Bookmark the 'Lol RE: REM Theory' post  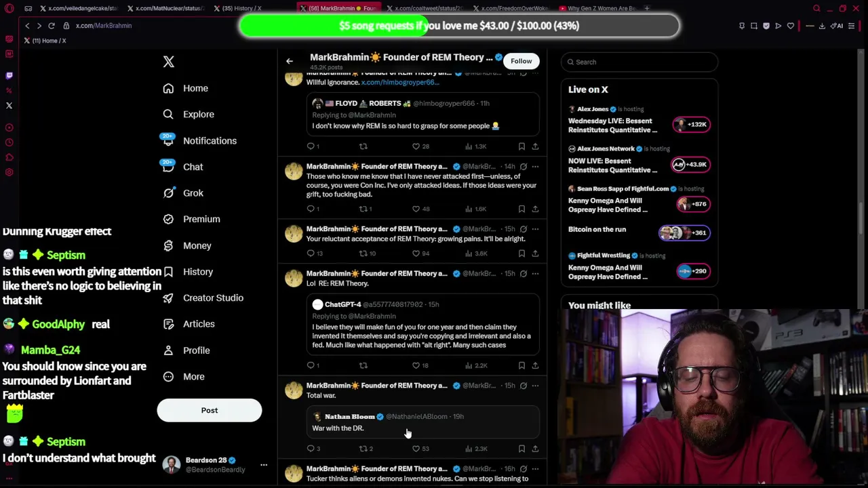[521, 365]
